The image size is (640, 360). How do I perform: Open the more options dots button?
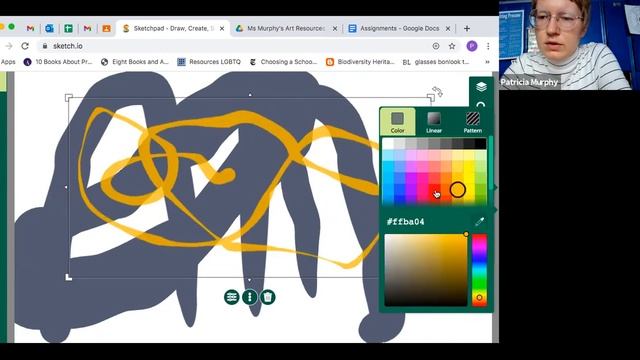click(249, 297)
